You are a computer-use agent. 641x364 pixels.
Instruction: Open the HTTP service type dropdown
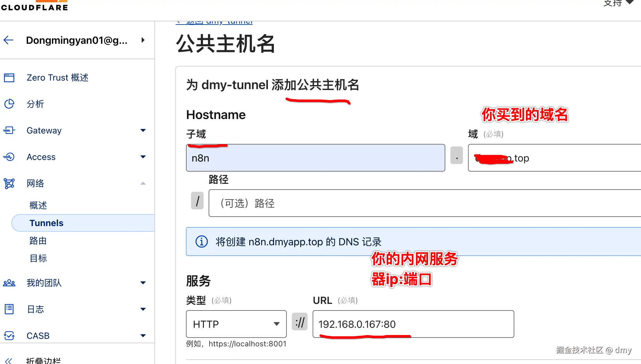click(236, 324)
